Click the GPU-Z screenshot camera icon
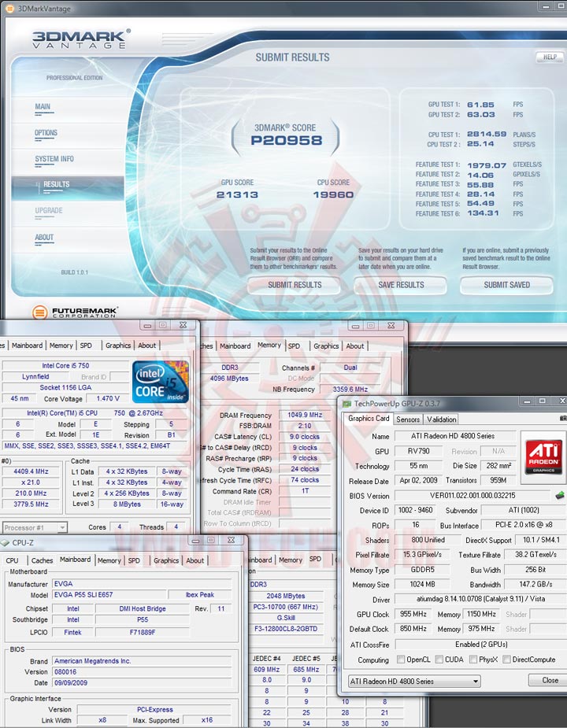567x728 pixels. 563,419
